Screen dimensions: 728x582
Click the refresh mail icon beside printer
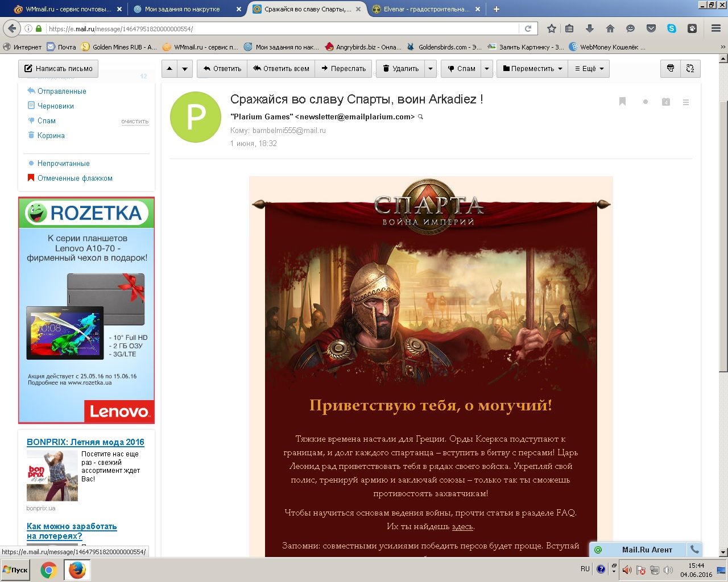(690, 69)
